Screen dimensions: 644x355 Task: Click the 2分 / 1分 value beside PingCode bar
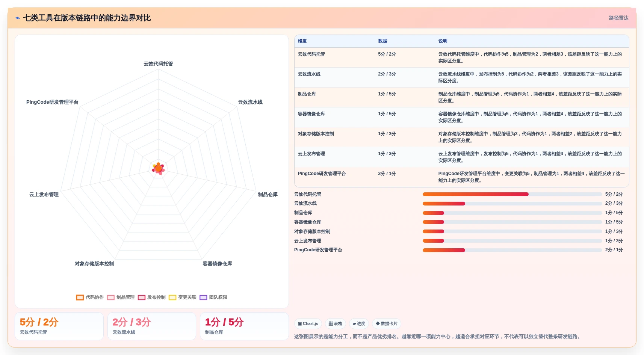pyautogui.click(x=614, y=250)
